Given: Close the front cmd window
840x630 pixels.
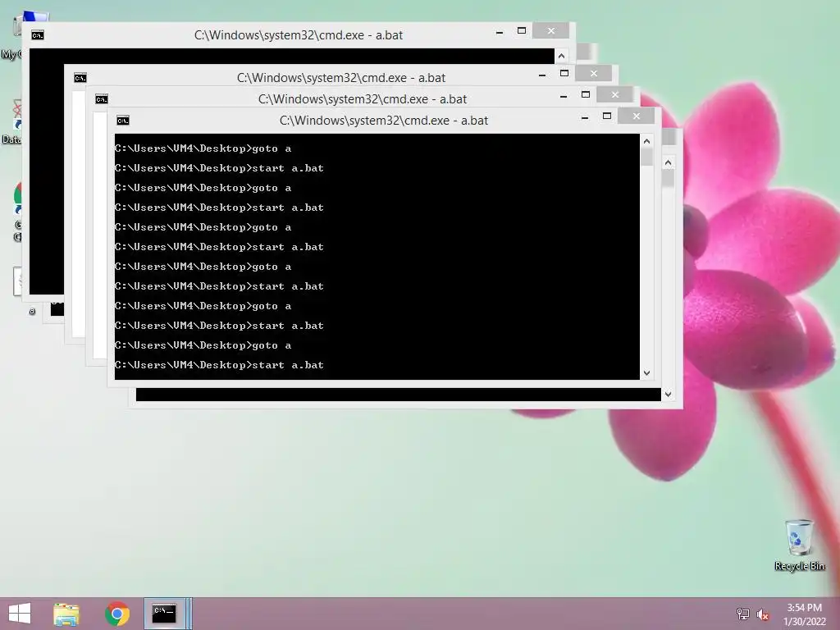Looking at the screenshot, I should point(636,116).
